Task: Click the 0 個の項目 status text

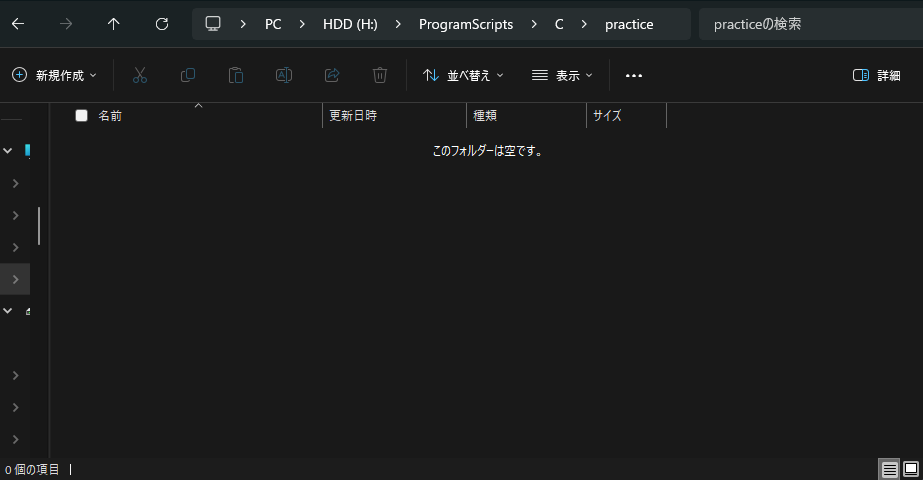Action: point(32,469)
